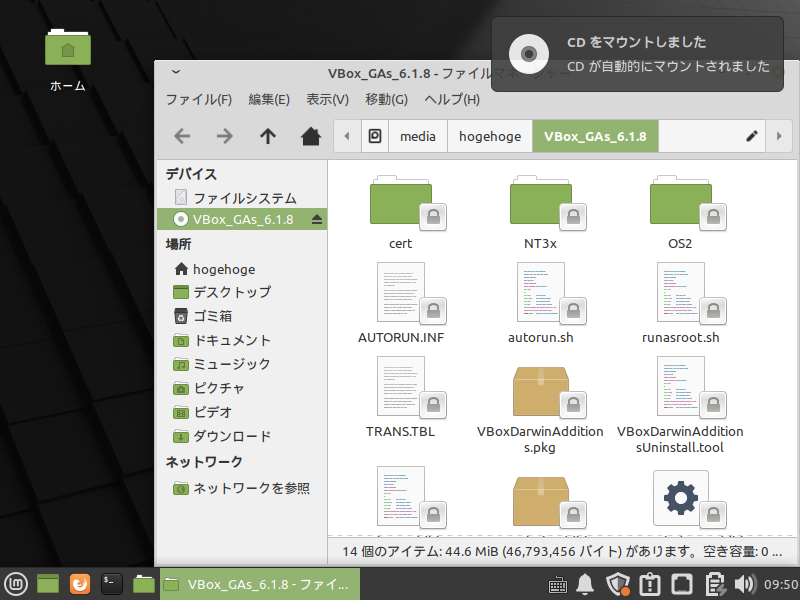Open ピクチャ in sidebar

242,388
